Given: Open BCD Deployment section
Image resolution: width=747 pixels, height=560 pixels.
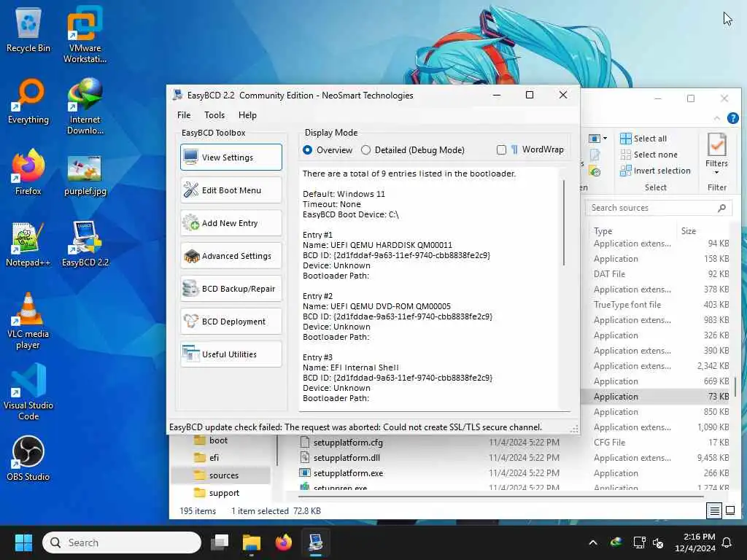Looking at the screenshot, I should click(231, 322).
